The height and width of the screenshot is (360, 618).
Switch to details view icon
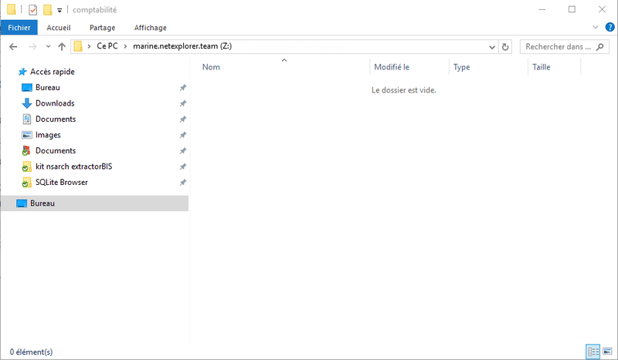point(593,351)
